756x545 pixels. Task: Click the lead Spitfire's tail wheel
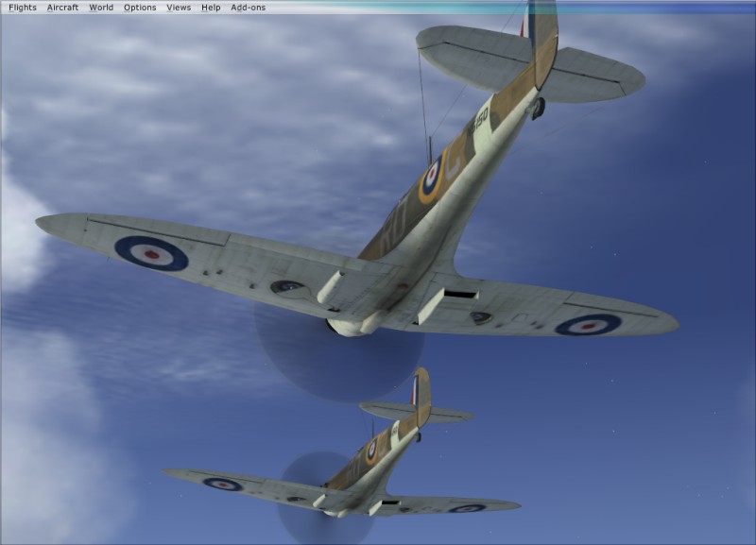point(538,108)
